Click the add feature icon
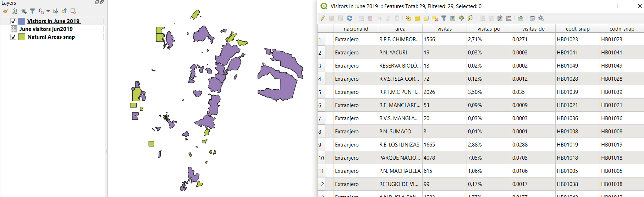Viewport: 644px width, 197px height. [x=361, y=18]
